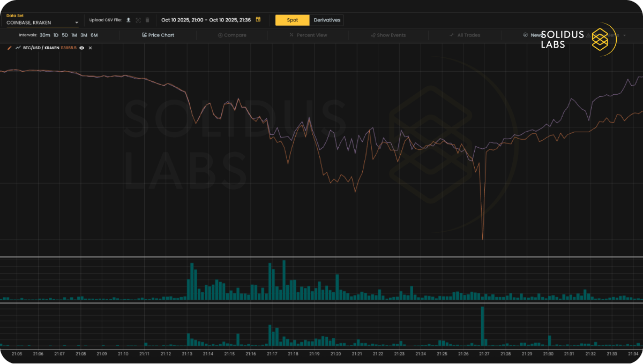Click the All Trades icon
The image size is (643, 364).
pos(452,35)
